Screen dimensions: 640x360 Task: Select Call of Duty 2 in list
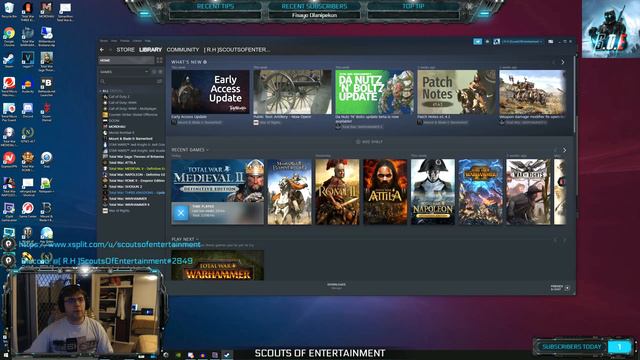(x=119, y=97)
